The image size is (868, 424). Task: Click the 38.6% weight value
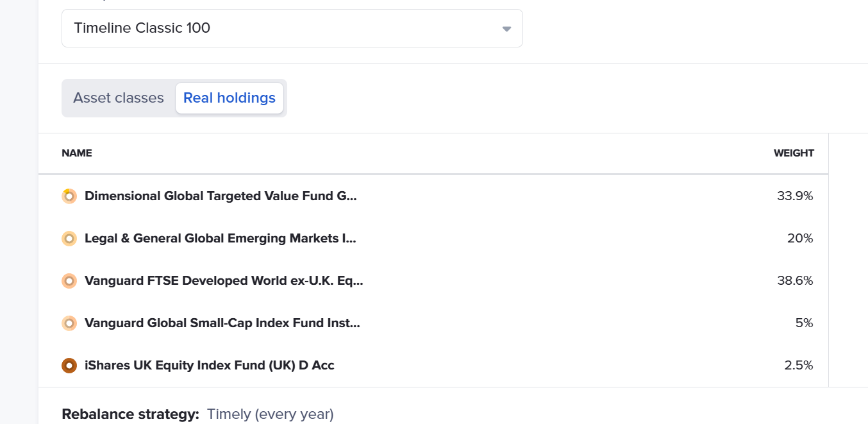tap(795, 281)
